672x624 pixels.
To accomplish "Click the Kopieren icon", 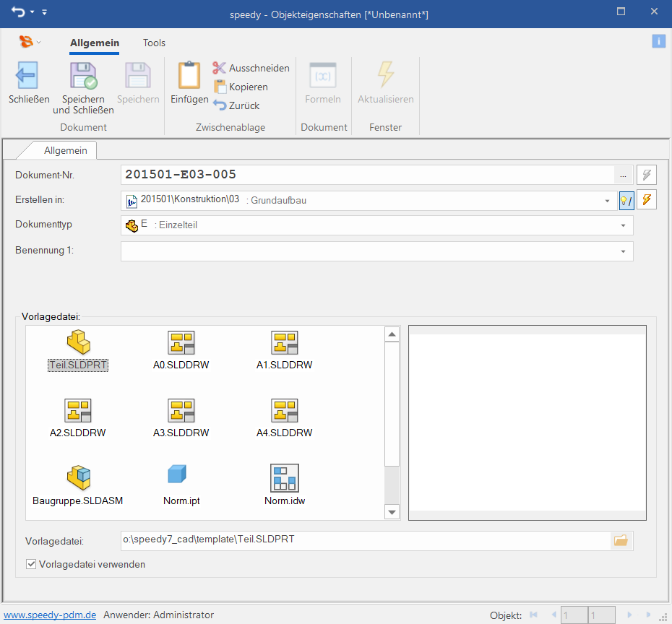I will coord(220,87).
